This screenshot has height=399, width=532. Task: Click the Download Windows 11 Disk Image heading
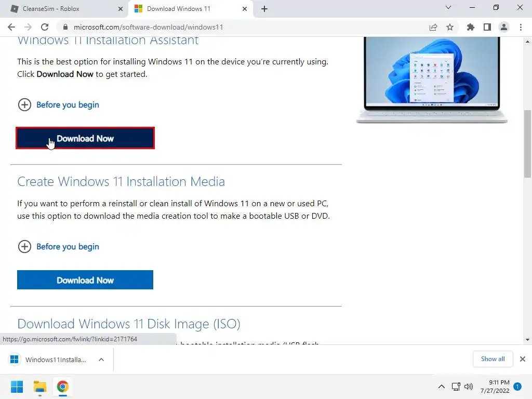tap(129, 324)
